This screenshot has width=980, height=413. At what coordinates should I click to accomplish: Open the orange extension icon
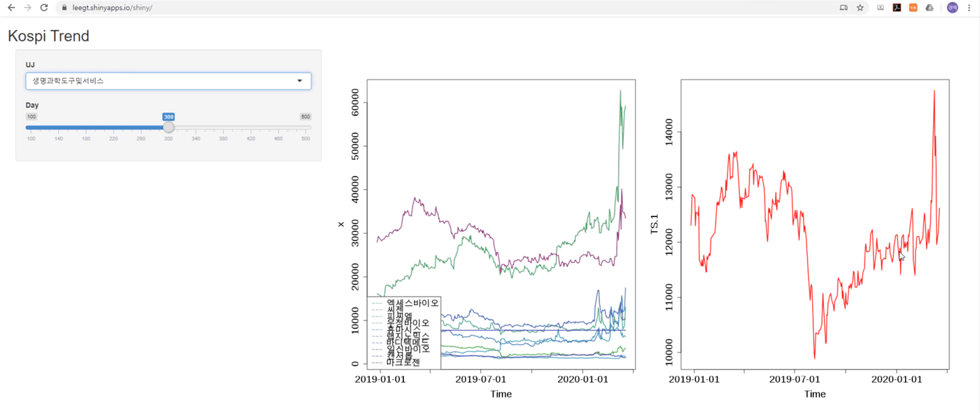tap(913, 8)
